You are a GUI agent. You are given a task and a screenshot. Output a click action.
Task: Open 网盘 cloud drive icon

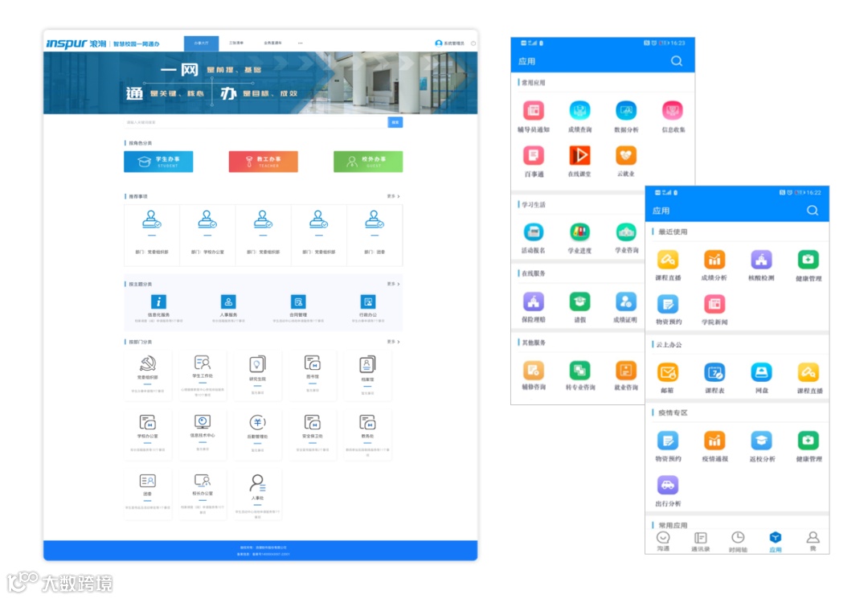tap(761, 372)
